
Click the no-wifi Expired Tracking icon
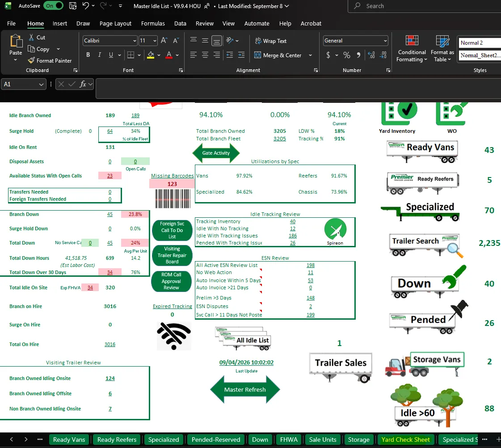[x=174, y=336]
